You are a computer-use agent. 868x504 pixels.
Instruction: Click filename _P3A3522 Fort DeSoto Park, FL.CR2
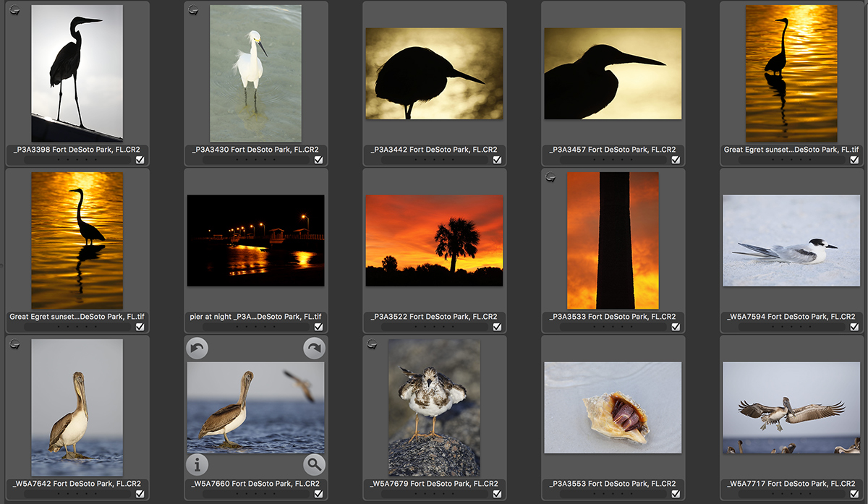point(434,317)
